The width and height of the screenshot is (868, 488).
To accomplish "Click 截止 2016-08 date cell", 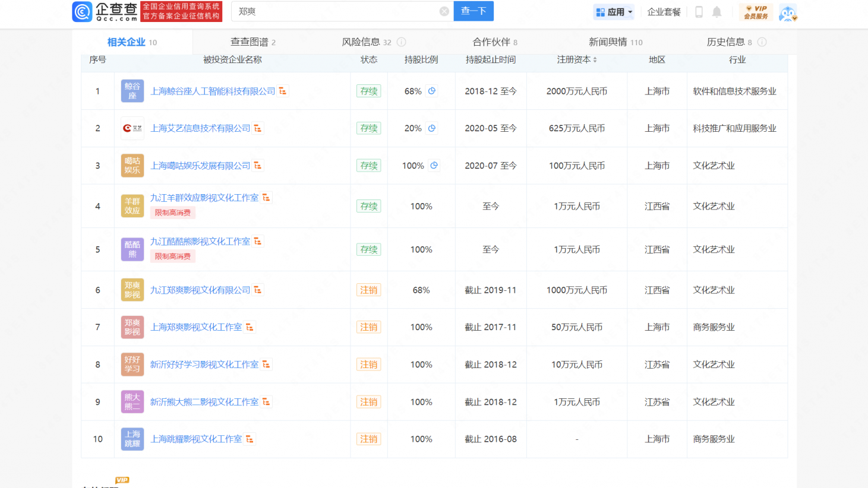I will (x=491, y=439).
